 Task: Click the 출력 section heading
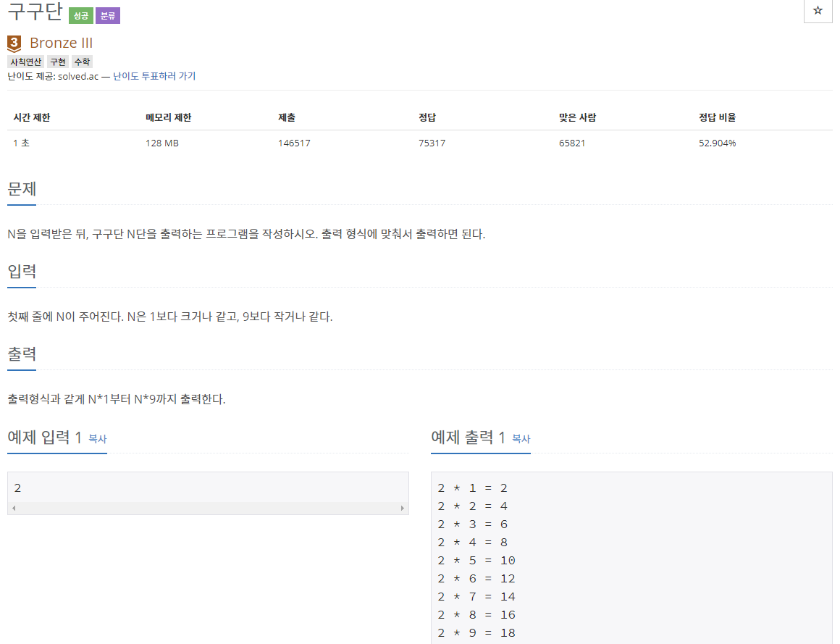coord(22,354)
